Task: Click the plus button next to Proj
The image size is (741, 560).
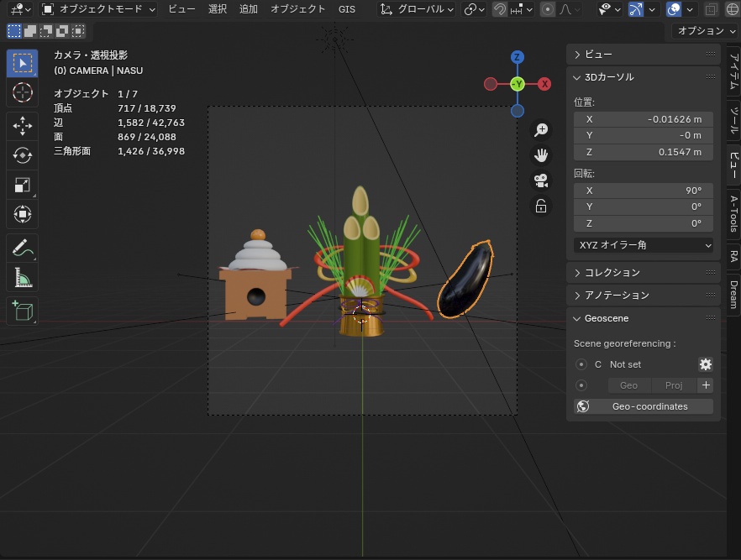Action: (706, 385)
